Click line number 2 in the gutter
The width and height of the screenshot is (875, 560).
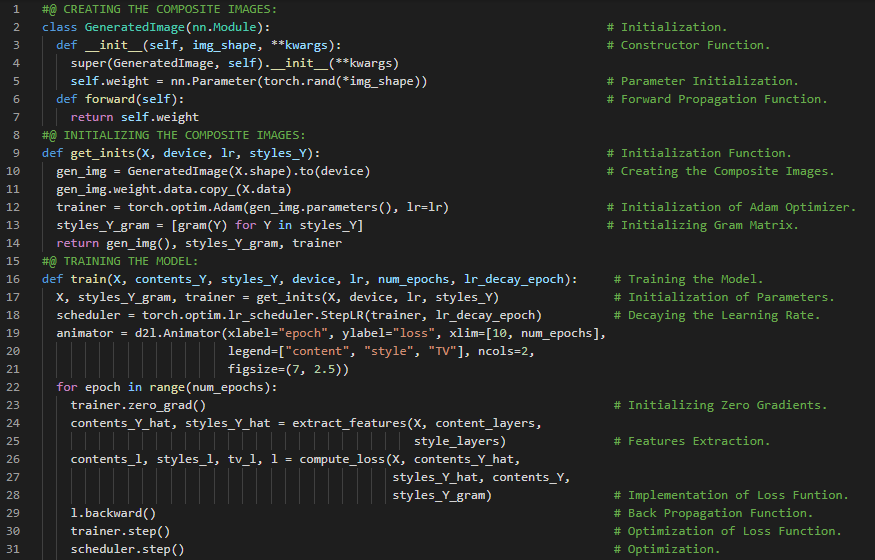[16, 27]
